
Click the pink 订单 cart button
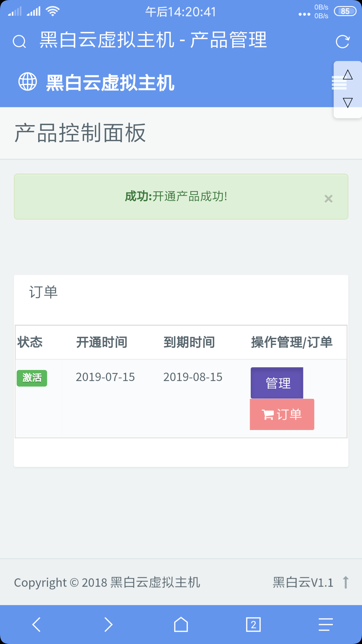(x=282, y=414)
